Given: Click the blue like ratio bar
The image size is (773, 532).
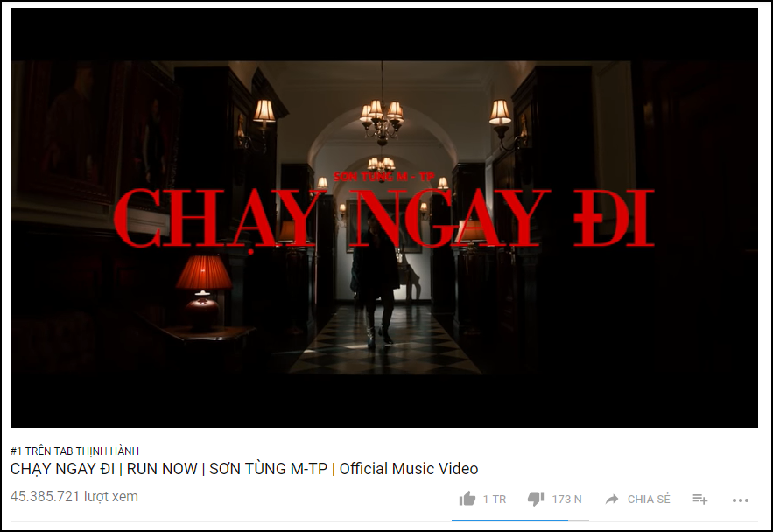Looking at the screenshot, I should click(509, 520).
